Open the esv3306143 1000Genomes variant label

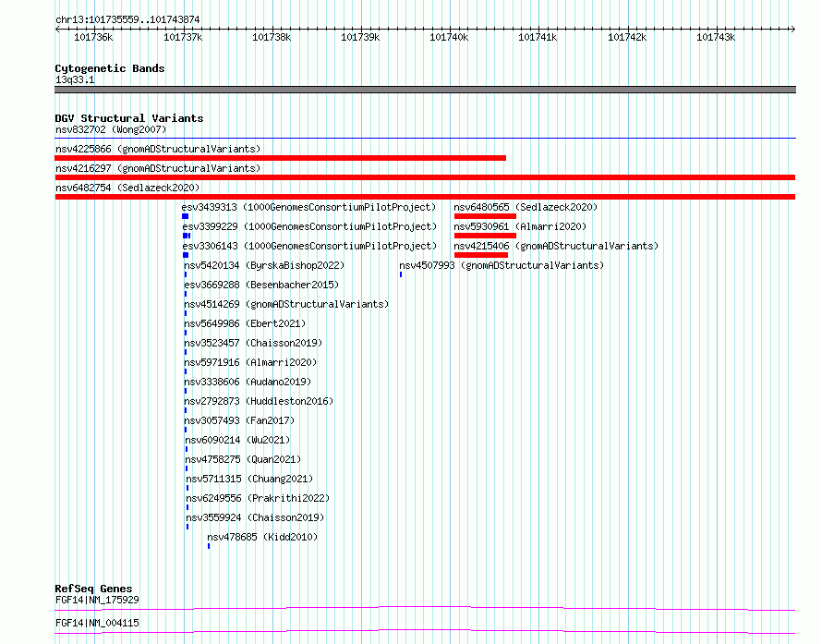tap(309, 246)
